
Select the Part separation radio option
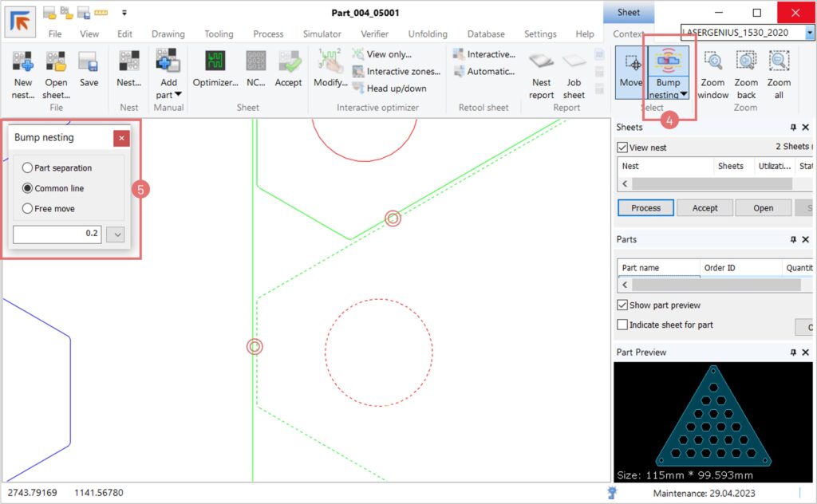(x=28, y=168)
